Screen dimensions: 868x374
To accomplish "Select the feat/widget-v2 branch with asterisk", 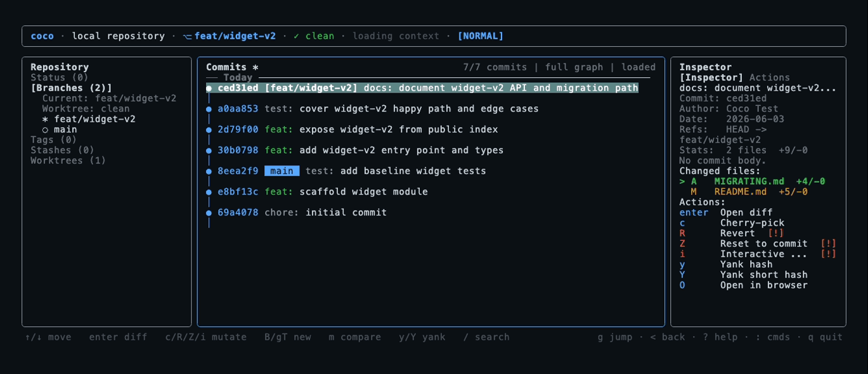I will [89, 119].
